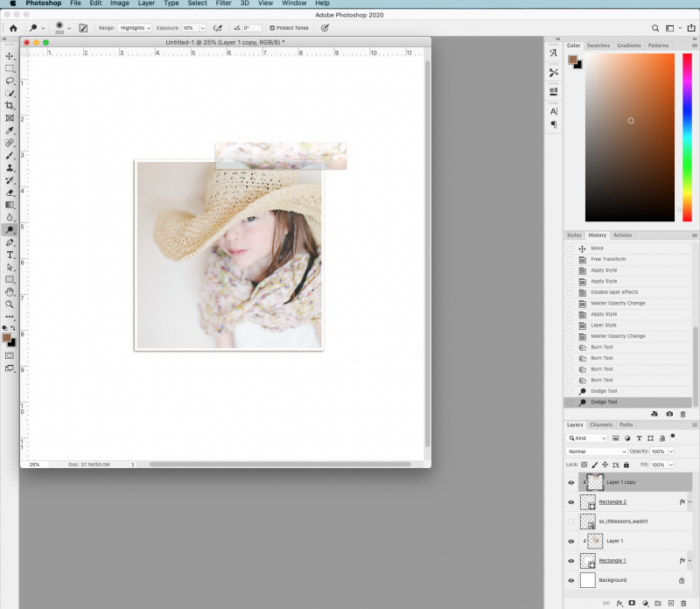The height and width of the screenshot is (609, 700).
Task: Select the Move history state
Action: 627,248
